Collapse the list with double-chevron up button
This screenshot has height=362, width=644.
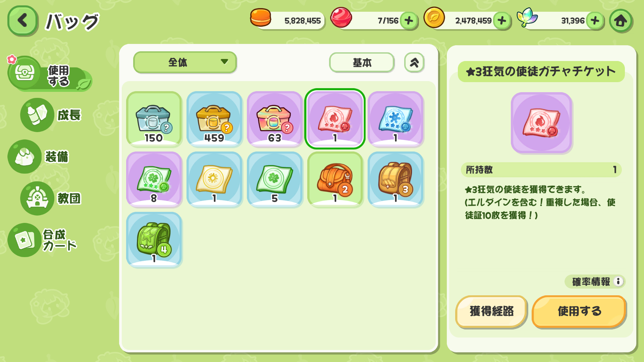pyautogui.click(x=414, y=62)
